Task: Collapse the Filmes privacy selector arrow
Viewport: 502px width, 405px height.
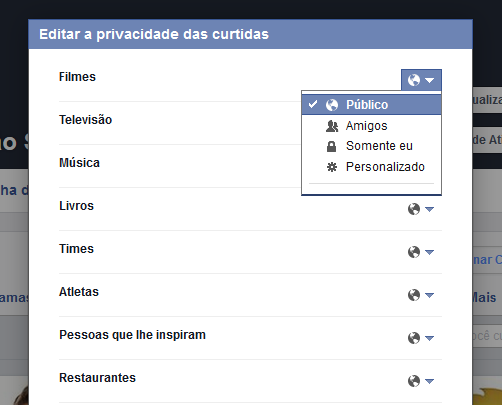Action: 429,80
